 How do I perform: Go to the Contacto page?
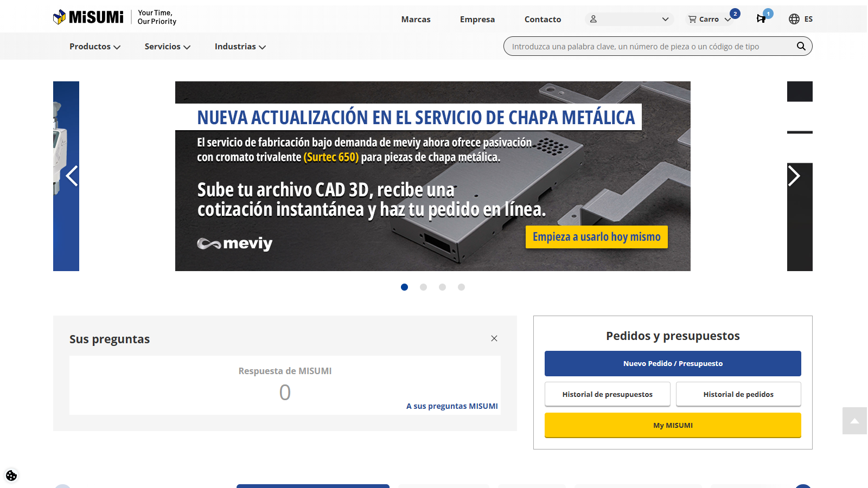coord(542,19)
